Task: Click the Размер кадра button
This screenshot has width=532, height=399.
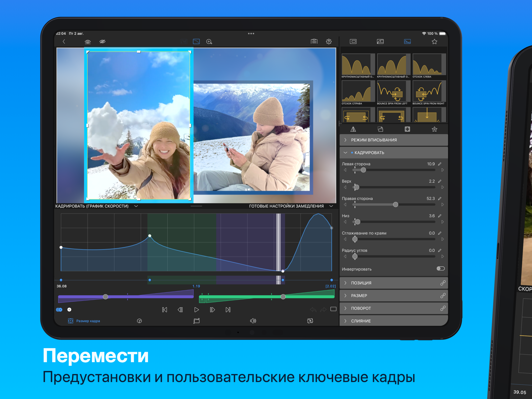Action: tap(84, 321)
